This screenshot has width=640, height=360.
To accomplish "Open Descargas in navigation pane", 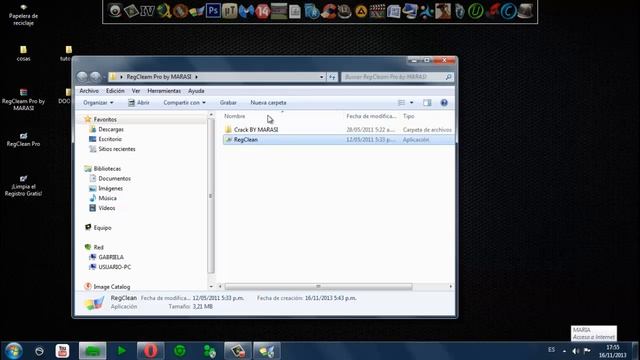I will pos(111,129).
